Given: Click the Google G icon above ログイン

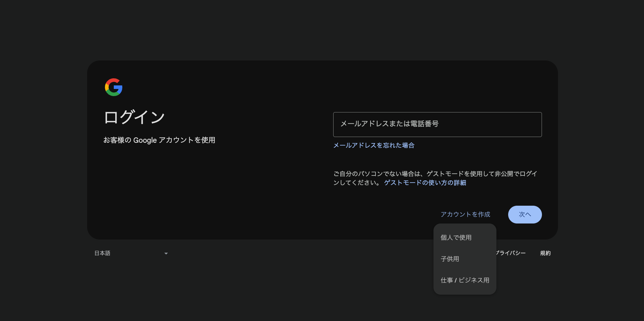Looking at the screenshot, I should click(x=113, y=87).
